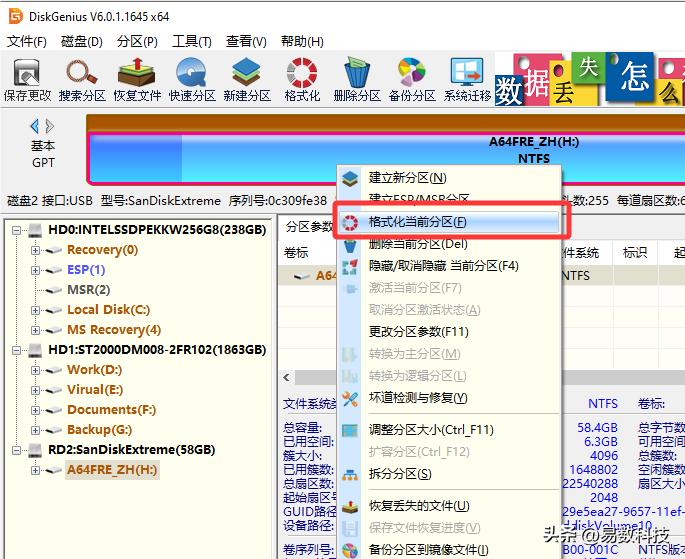Click the HD0 INTELSSDPEKKW256G8 disk icon
The height and width of the screenshot is (559, 685).
tap(35, 230)
